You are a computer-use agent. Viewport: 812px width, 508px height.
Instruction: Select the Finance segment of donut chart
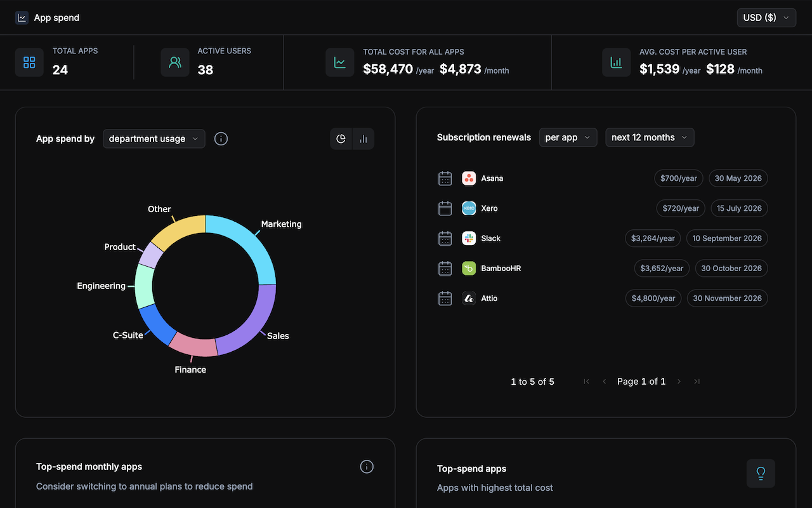(193, 345)
